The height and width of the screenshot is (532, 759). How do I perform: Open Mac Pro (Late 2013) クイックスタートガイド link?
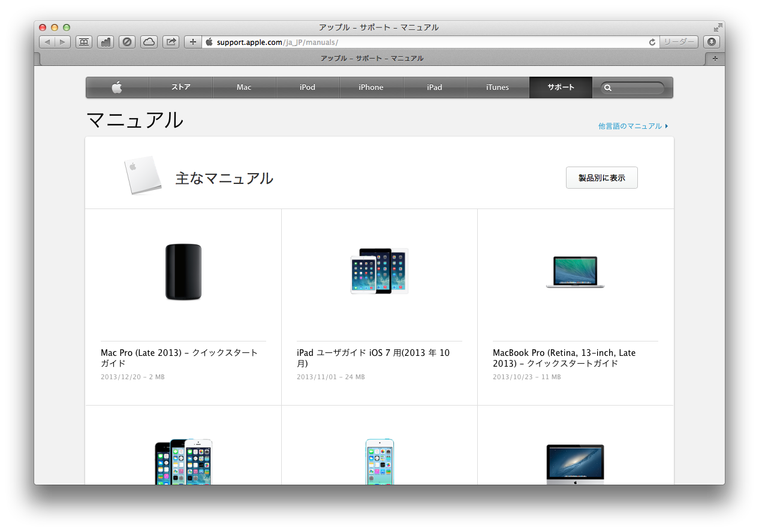[x=179, y=358]
